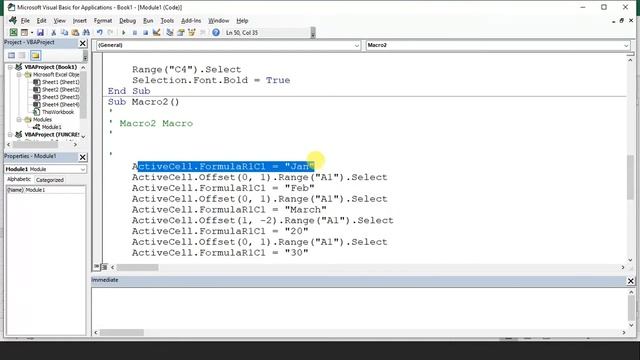Click the greyed Toolbox toolbar icon

[x=202, y=32]
